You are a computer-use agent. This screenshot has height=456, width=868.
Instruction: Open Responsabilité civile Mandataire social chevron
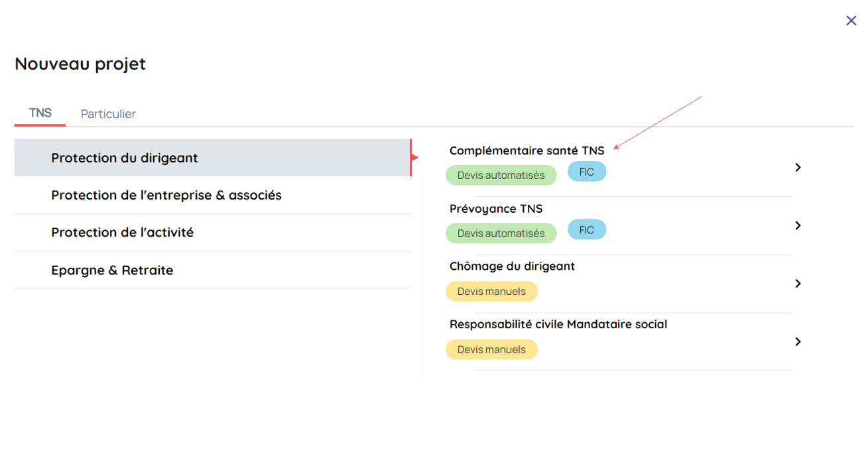[x=798, y=341]
